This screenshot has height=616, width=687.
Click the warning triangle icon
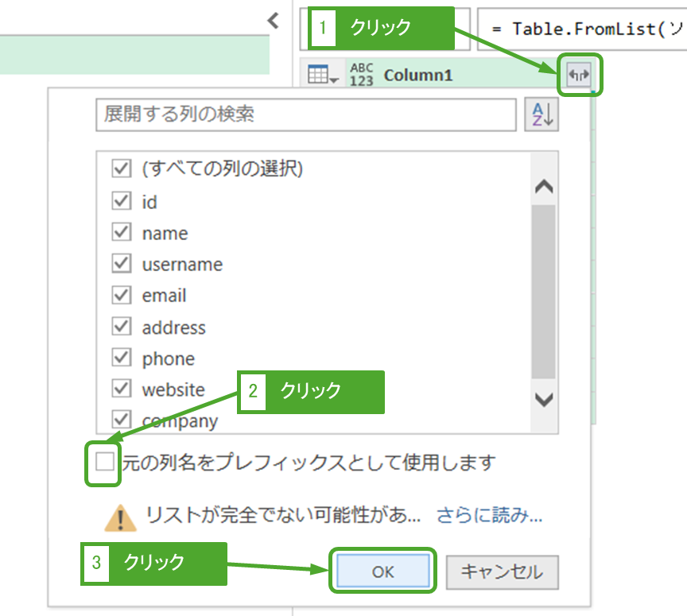[121, 517]
